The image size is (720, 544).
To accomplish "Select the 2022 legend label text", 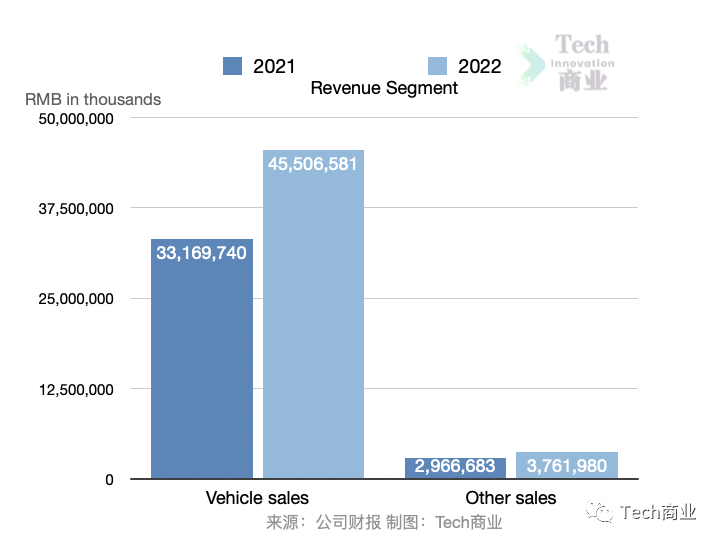I will pyautogui.click(x=480, y=67).
